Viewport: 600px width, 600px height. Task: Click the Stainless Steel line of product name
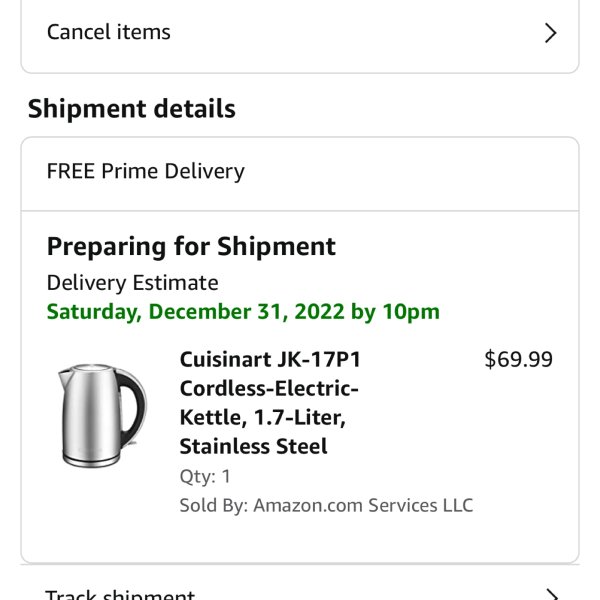tap(253, 446)
